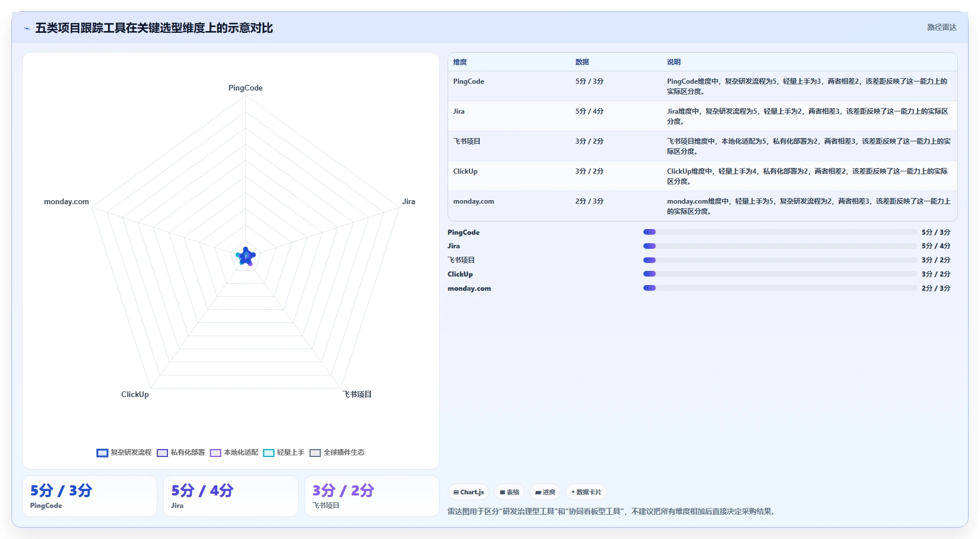Click the 本地化适配 legend color box
This screenshot has height=539, width=980.
(216, 453)
